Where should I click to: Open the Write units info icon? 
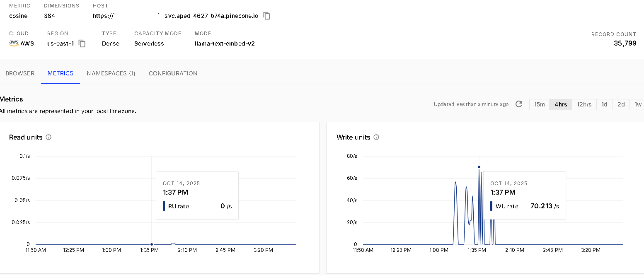[x=376, y=137]
